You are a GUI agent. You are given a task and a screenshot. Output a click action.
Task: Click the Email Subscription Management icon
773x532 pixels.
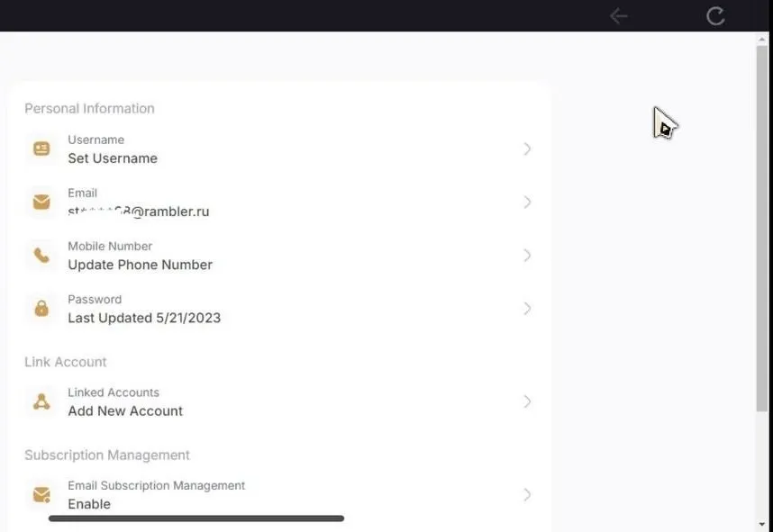point(41,494)
